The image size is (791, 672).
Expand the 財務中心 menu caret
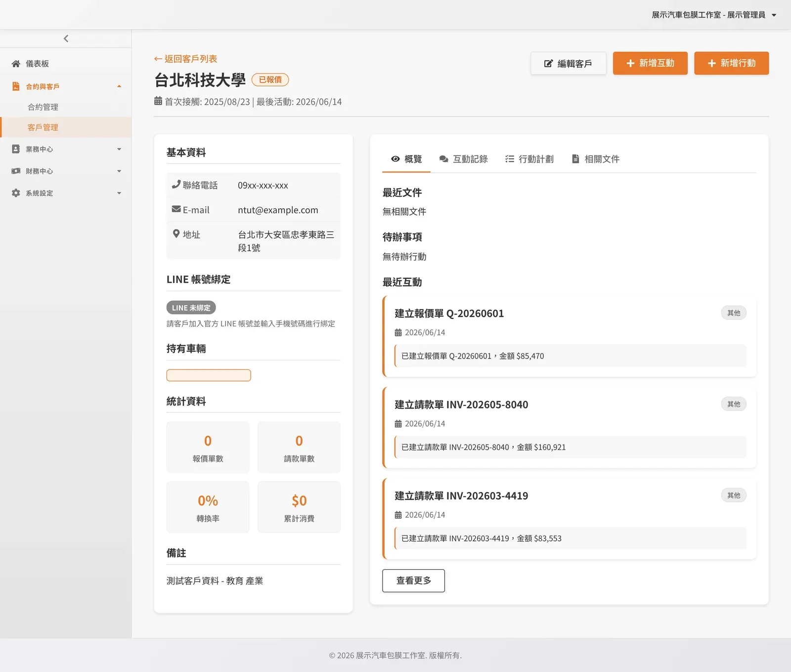119,171
